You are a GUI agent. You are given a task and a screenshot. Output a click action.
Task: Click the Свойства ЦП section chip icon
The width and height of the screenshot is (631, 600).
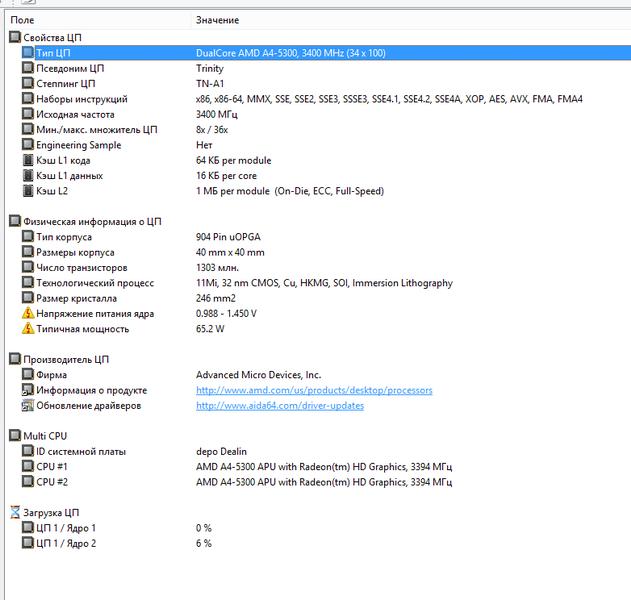(15, 37)
